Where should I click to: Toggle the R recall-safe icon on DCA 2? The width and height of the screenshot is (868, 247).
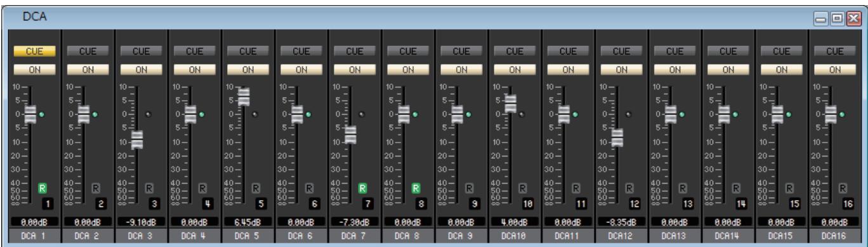point(96,187)
